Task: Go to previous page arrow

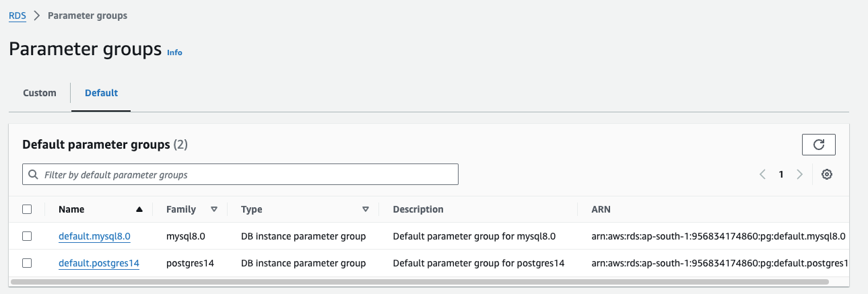Action: (x=762, y=174)
